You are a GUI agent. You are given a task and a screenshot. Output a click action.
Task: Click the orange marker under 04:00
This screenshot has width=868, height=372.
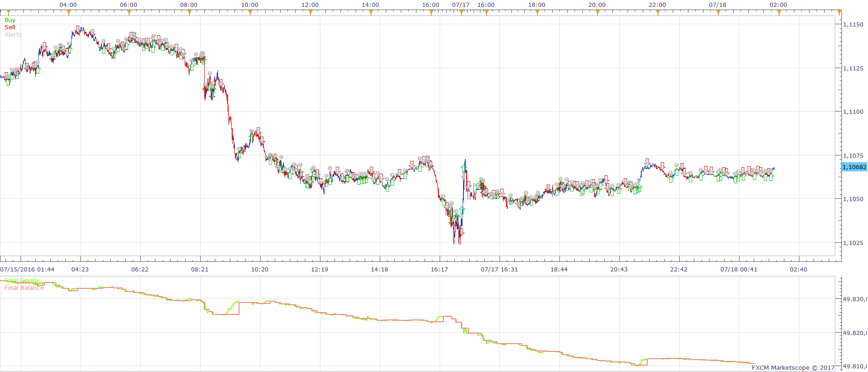click(69, 13)
